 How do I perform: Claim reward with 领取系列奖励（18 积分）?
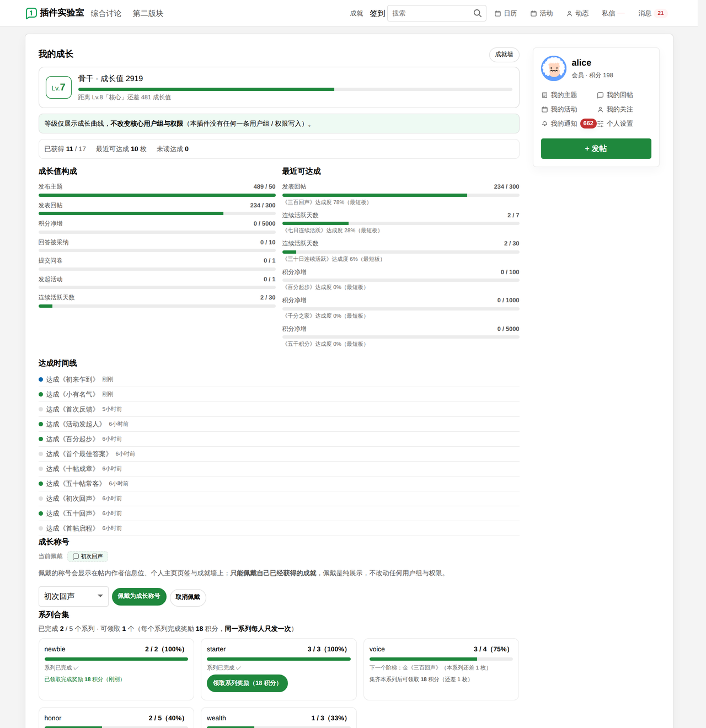pos(247,683)
